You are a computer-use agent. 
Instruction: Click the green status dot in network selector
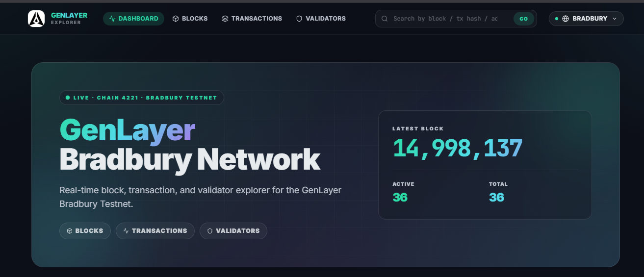(557, 19)
